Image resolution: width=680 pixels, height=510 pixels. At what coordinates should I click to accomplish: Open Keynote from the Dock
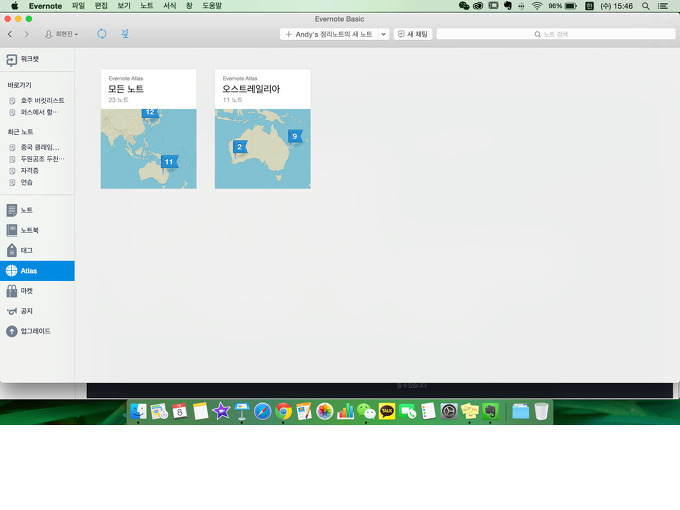(x=242, y=411)
